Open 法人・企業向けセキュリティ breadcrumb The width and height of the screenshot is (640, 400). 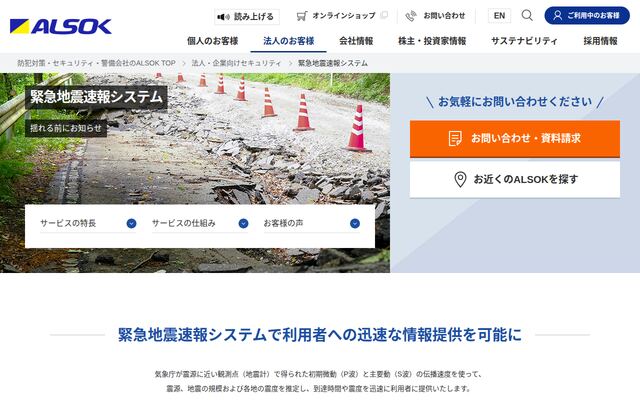click(x=237, y=63)
